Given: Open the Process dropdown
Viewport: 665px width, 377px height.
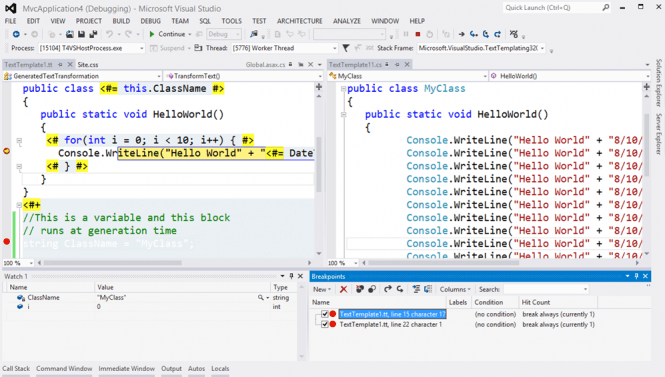Looking at the screenshot, I should coord(142,48).
